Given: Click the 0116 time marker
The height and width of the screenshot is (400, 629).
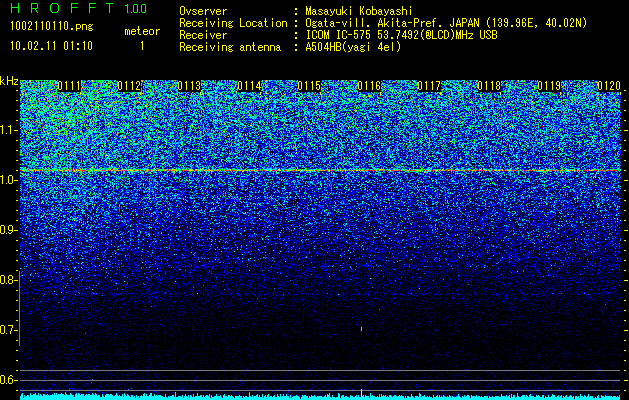Looking at the screenshot, I should pyautogui.click(x=369, y=86).
